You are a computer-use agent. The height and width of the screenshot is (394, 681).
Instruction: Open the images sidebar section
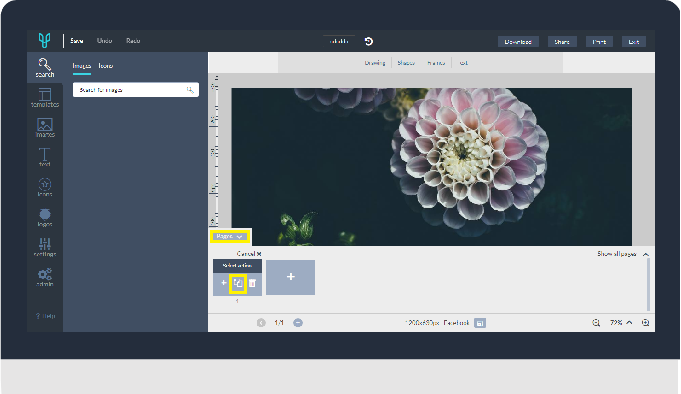[x=45, y=128]
